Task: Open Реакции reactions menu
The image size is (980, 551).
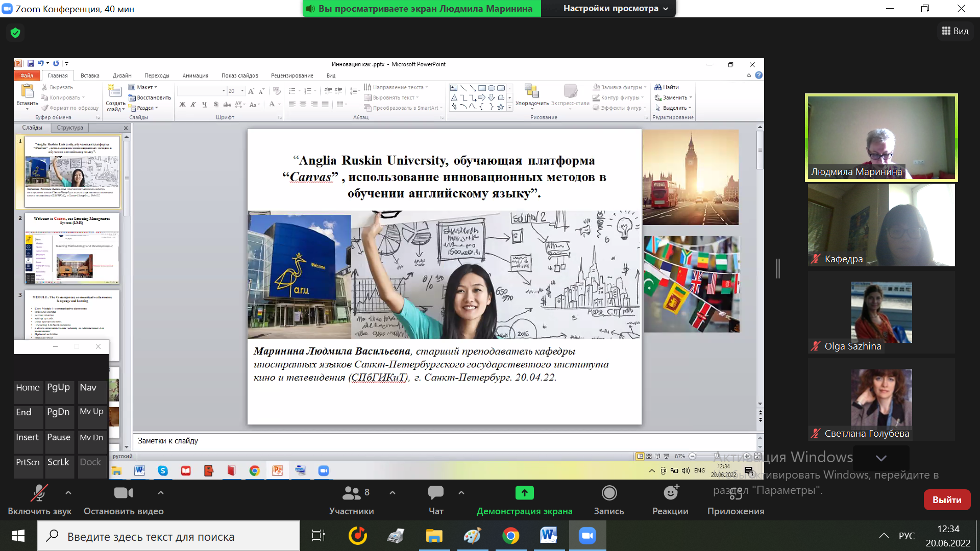Action: click(670, 500)
